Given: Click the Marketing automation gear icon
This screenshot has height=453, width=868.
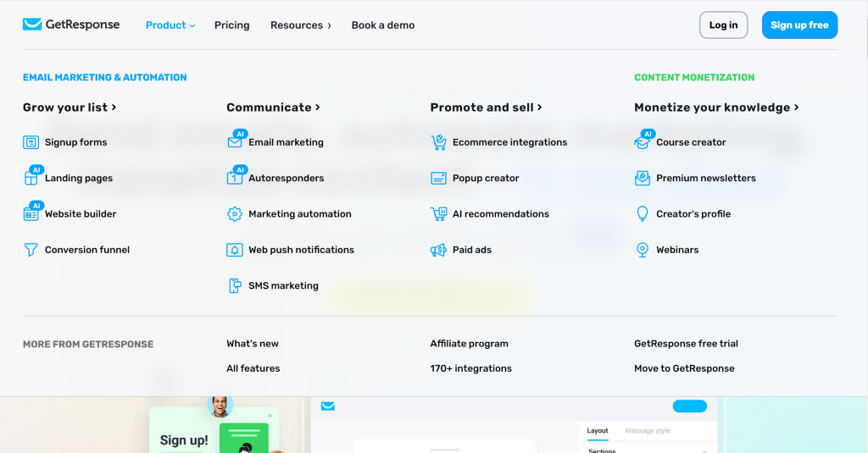Looking at the screenshot, I should click(x=235, y=214).
